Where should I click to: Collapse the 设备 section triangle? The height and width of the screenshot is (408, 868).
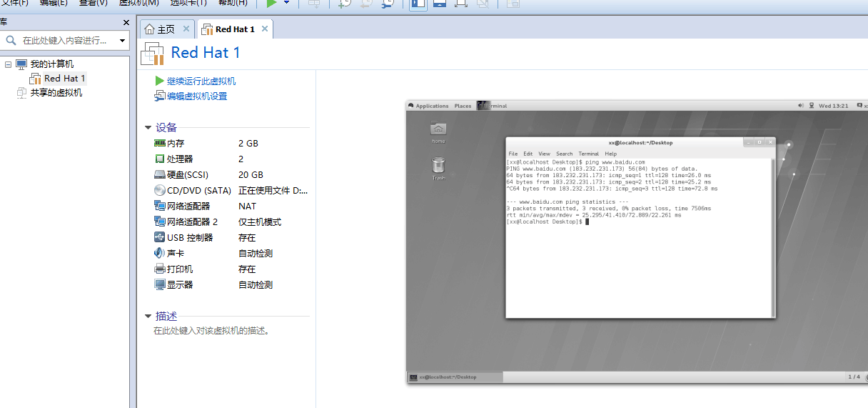[148, 128]
